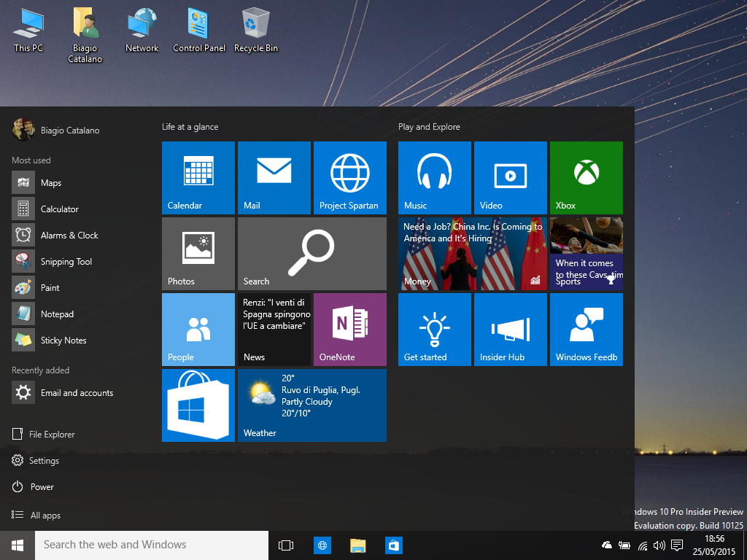The width and height of the screenshot is (747, 560).
Task: Open File Explorer from Start menu
Action: point(43,434)
